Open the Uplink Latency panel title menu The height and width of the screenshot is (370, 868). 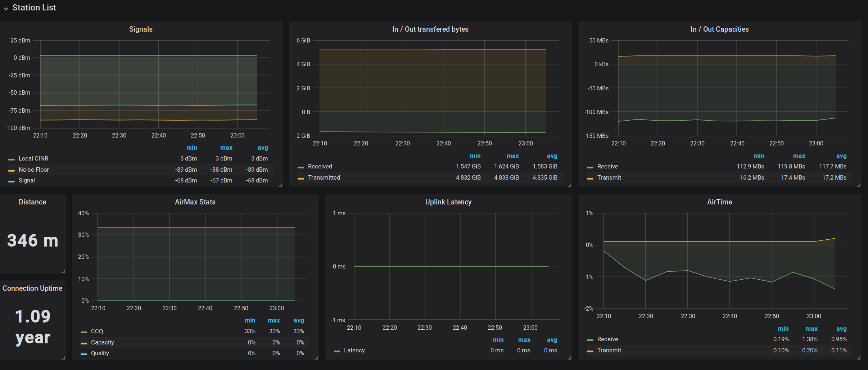(x=448, y=202)
